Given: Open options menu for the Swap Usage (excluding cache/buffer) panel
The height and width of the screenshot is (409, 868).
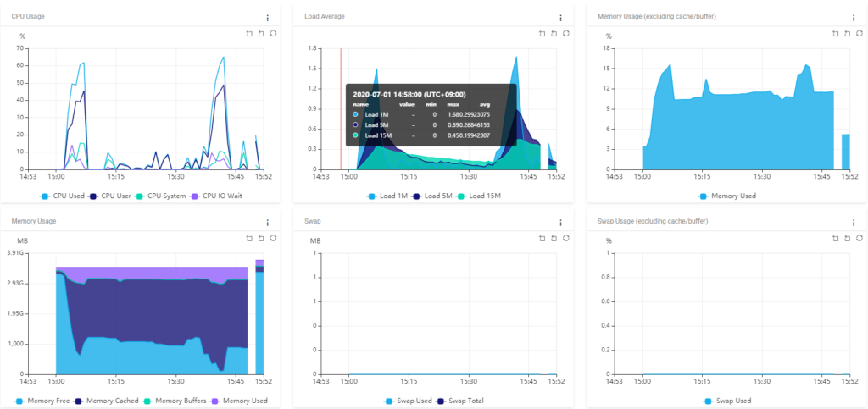Looking at the screenshot, I should (x=854, y=223).
